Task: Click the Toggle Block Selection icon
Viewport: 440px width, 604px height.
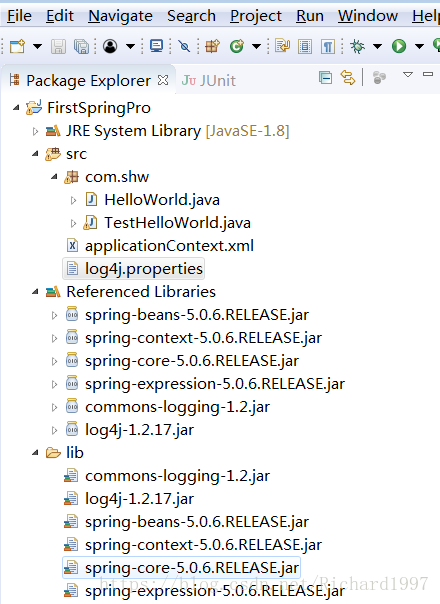Action: pos(305,47)
